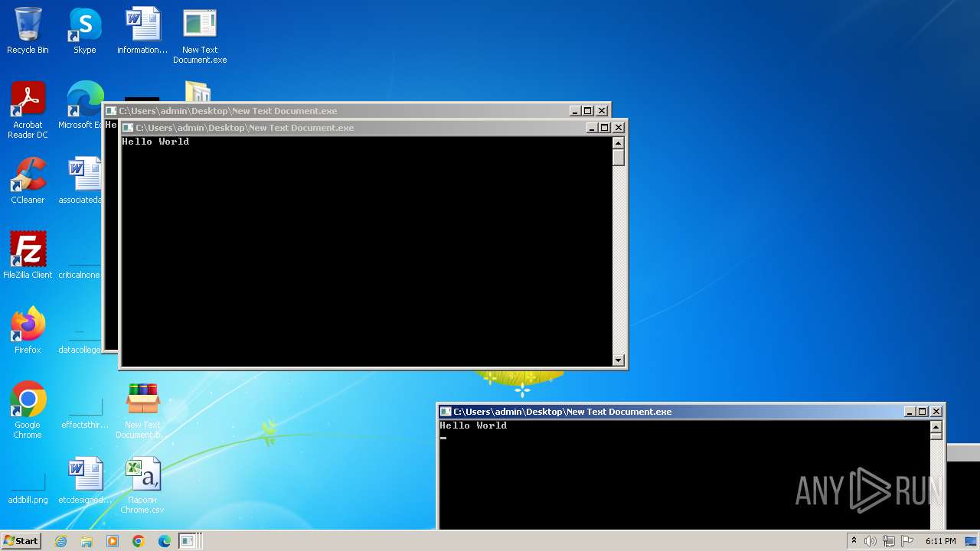The width and height of the screenshot is (980, 551).
Task: Launch Internet Explorer from taskbar
Action: [60, 541]
